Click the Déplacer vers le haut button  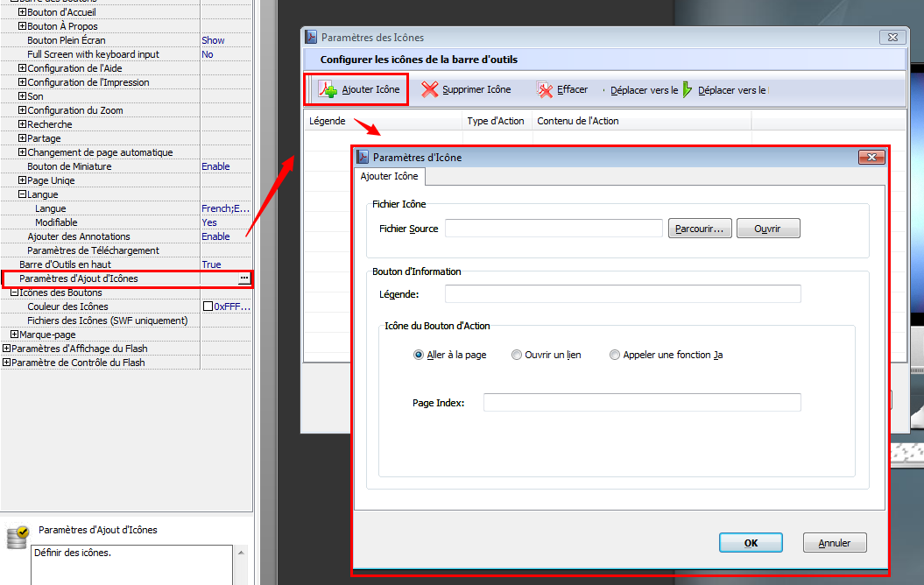pyautogui.click(x=643, y=89)
